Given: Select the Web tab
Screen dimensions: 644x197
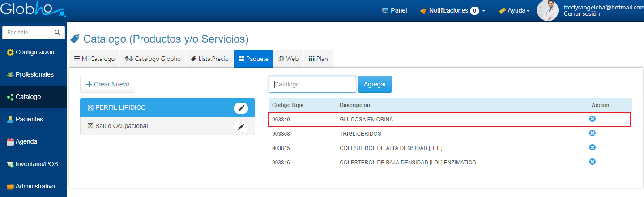Looking at the screenshot, I should (288, 59).
